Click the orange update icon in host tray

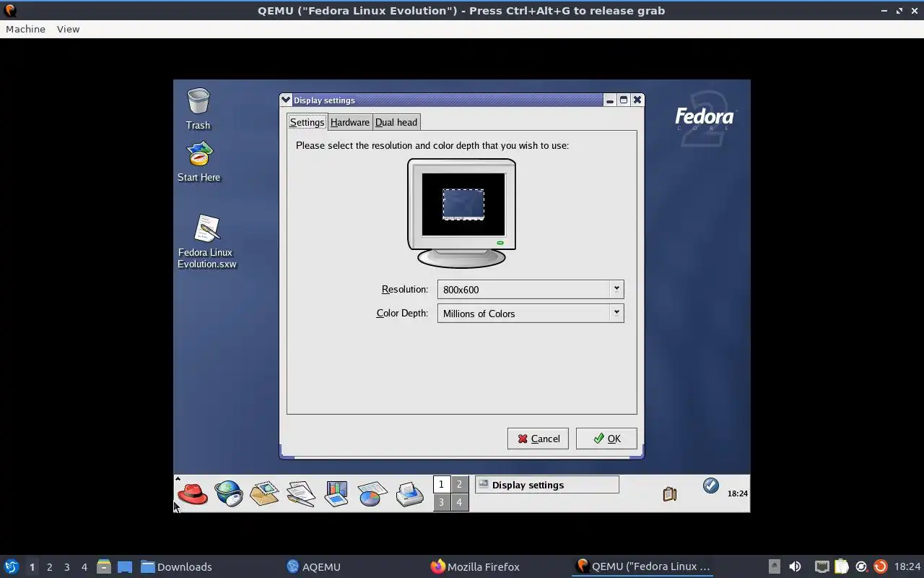[x=880, y=566]
